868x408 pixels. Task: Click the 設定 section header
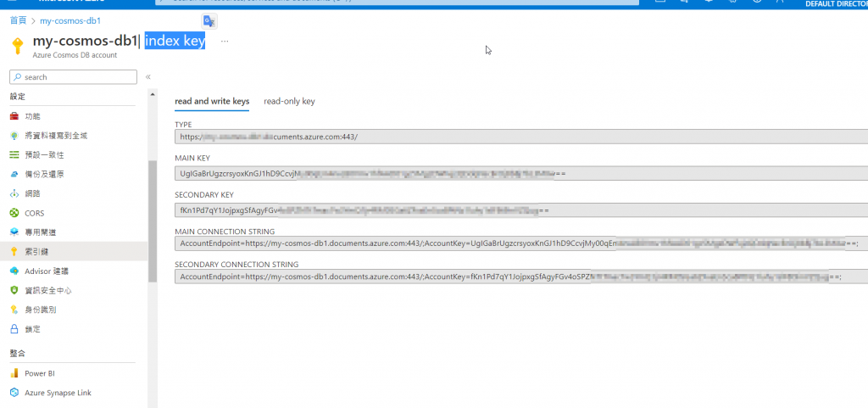pyautogui.click(x=18, y=97)
